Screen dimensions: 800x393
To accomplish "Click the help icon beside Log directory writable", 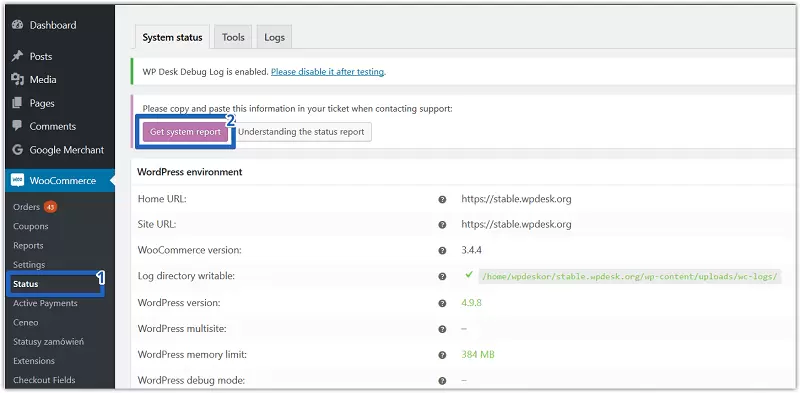I will (442, 276).
